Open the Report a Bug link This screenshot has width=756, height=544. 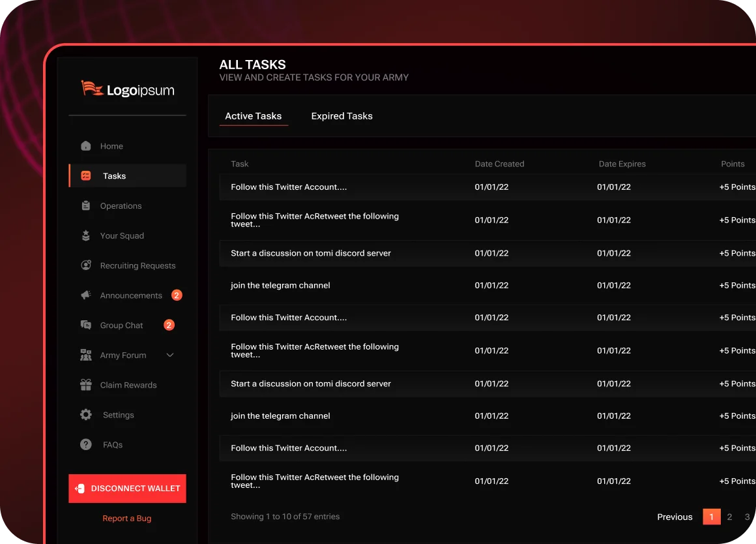(x=127, y=519)
